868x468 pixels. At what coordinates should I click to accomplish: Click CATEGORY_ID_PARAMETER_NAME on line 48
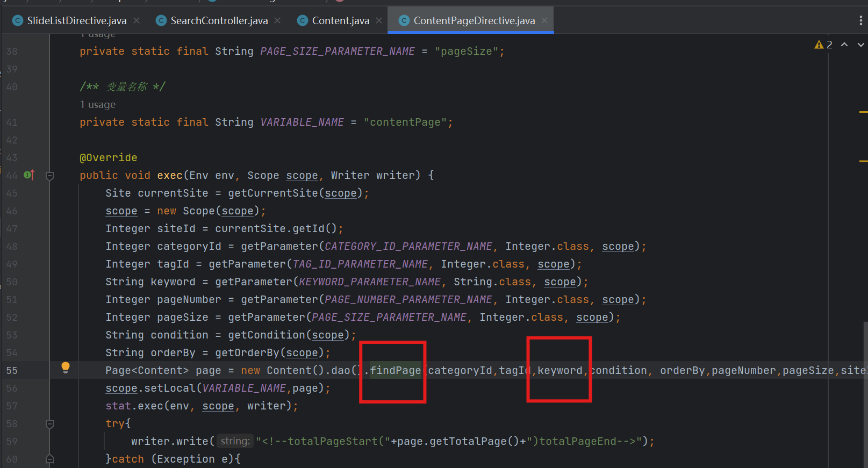pos(408,246)
